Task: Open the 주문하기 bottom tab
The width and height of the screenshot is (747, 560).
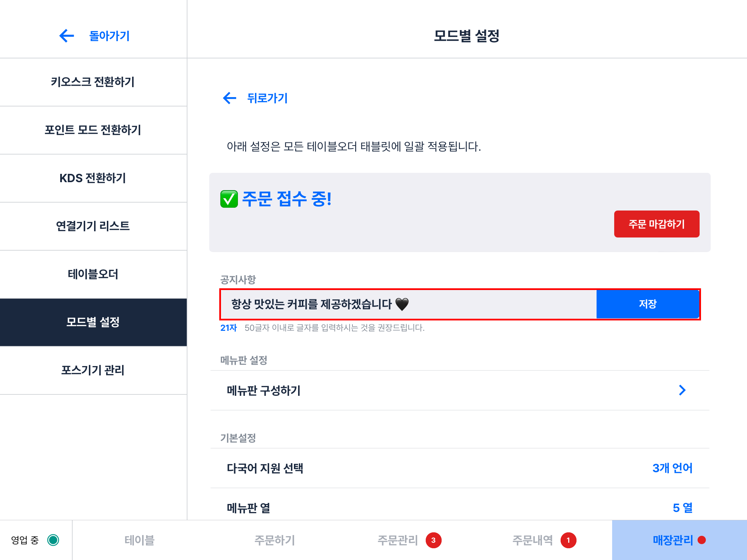Action: pyautogui.click(x=275, y=540)
